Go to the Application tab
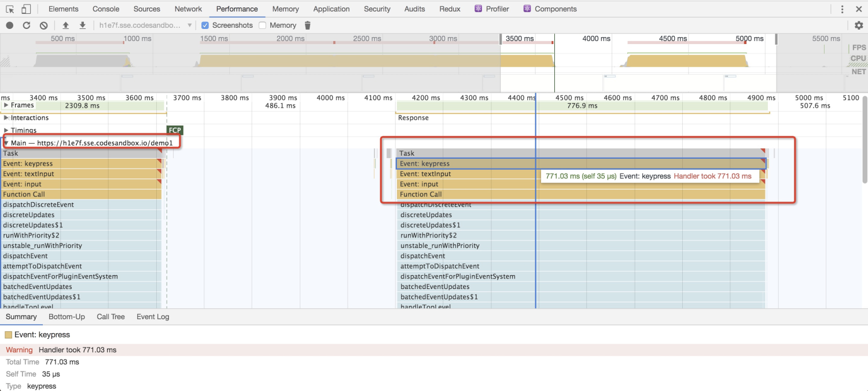Viewport: 868px width, 391px height. tap(332, 9)
